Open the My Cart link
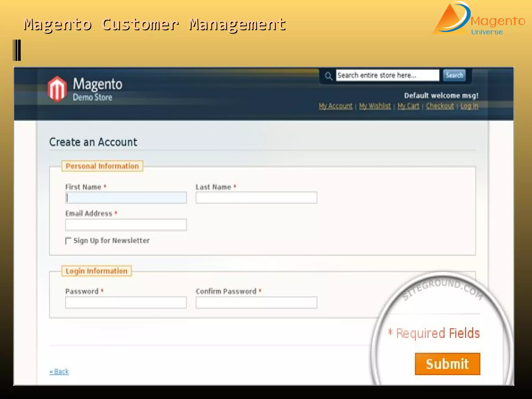Screen dimensions: 532x399 click(x=408, y=106)
